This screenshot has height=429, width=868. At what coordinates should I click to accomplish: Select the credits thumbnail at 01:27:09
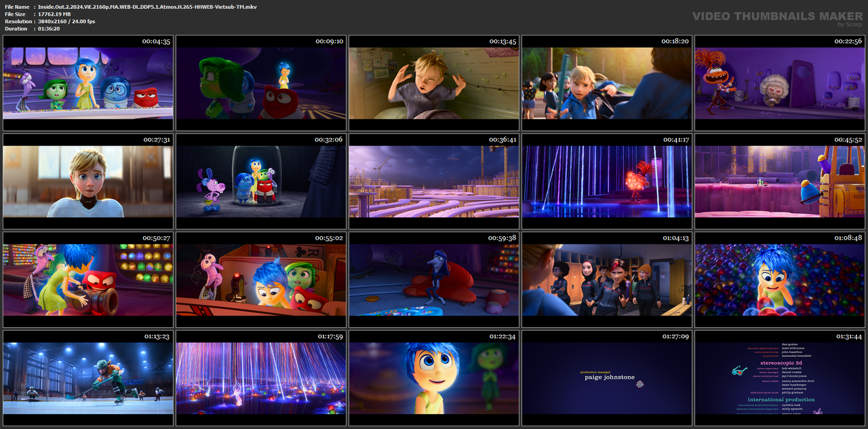607,378
